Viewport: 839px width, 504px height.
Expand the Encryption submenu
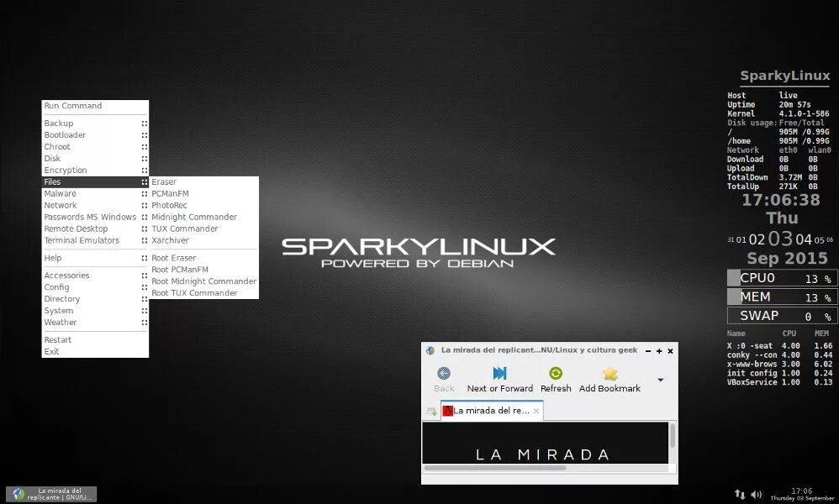[95, 170]
